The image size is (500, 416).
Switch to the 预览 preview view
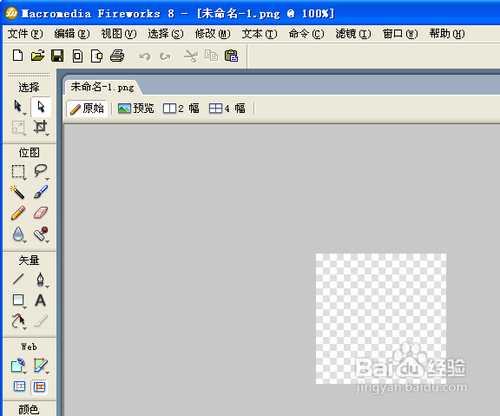[136, 108]
